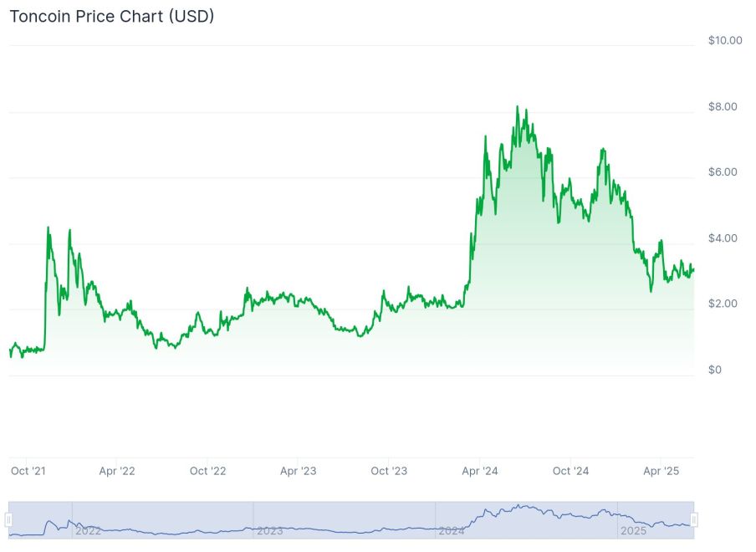The height and width of the screenshot is (552, 756).
Task: Click the Apr '22 x-axis label
Action: coord(117,471)
